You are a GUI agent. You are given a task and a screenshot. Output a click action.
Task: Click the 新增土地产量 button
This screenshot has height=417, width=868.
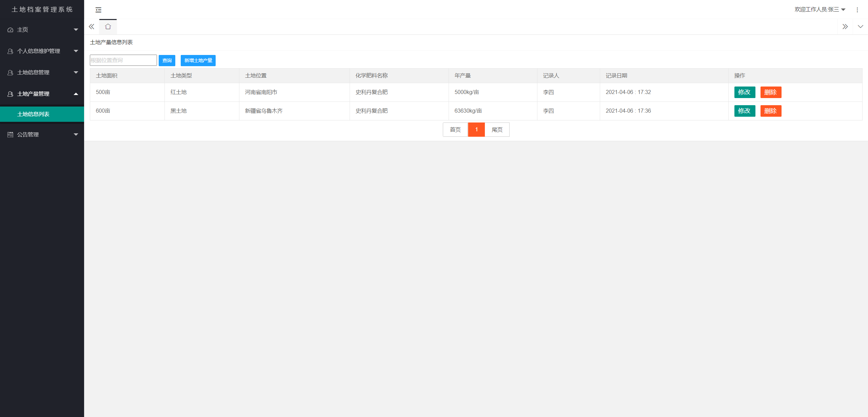[198, 60]
